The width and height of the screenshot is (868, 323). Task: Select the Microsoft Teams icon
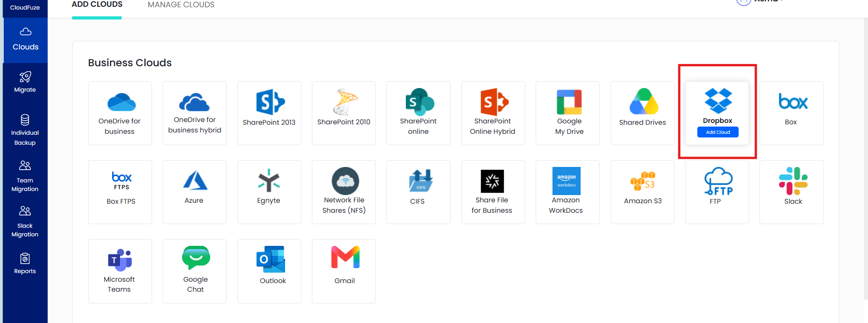tap(120, 259)
